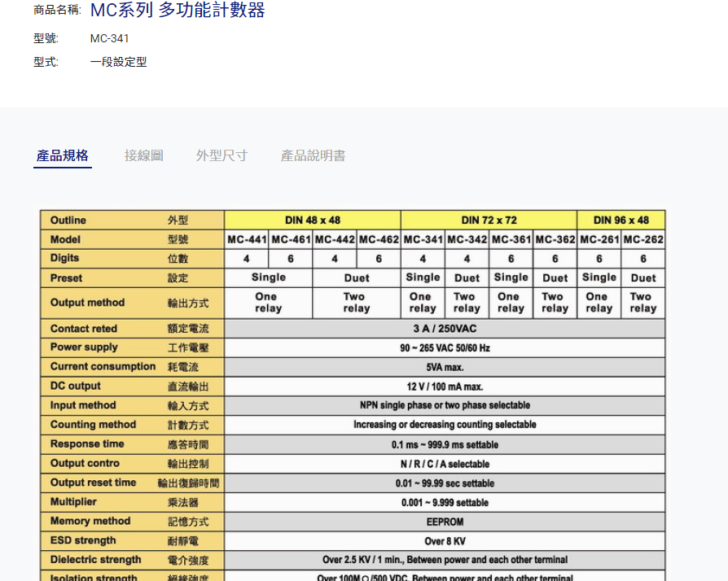The width and height of the screenshot is (728, 581).
Task: Open the 產品說明書 tab
Action: click(x=313, y=156)
